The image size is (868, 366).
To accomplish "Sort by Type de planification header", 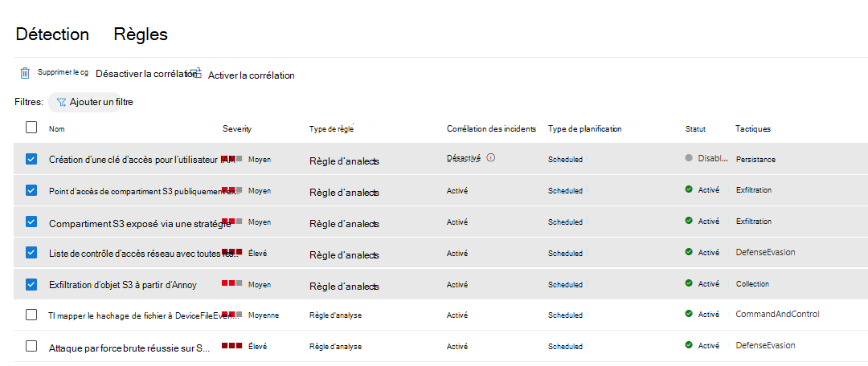I will 584,128.
